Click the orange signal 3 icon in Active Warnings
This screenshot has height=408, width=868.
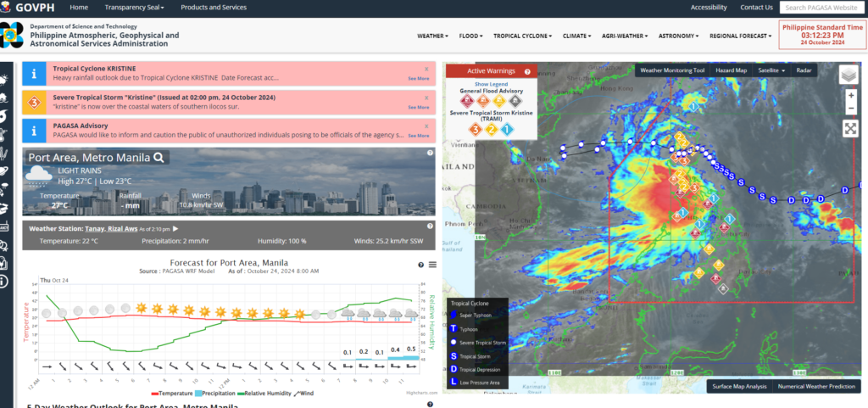coord(475,130)
